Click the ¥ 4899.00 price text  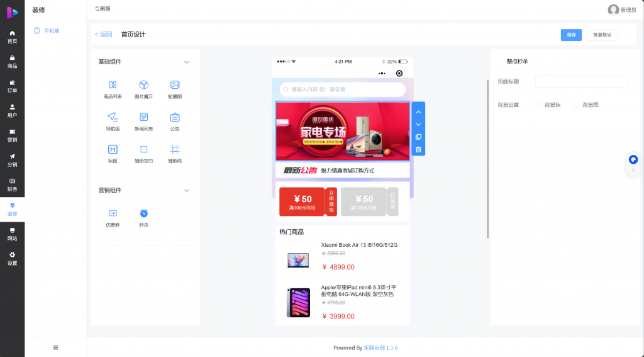[338, 268]
